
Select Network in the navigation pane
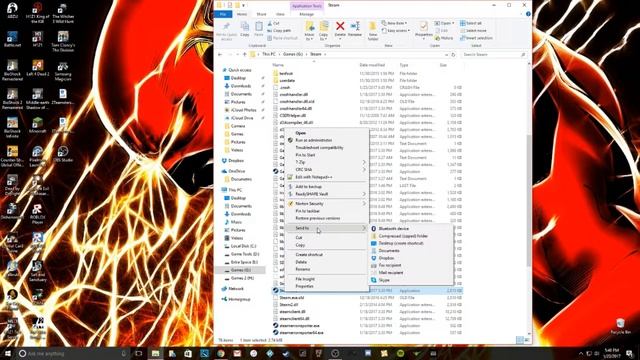click(236, 289)
